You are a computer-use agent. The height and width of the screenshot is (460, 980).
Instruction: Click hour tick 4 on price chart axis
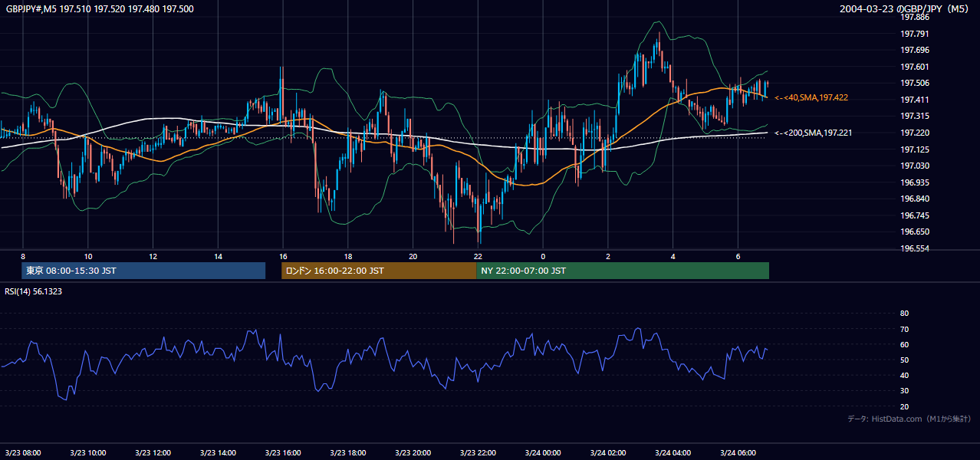[x=673, y=256]
